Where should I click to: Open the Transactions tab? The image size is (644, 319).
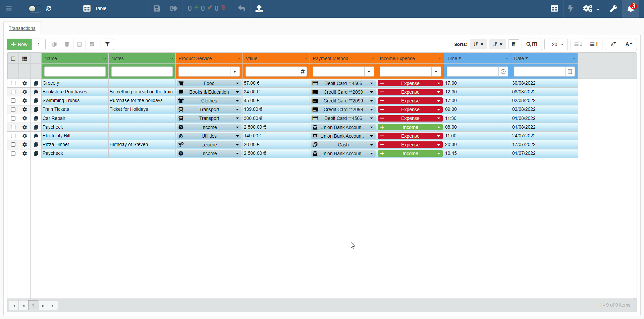[22, 28]
